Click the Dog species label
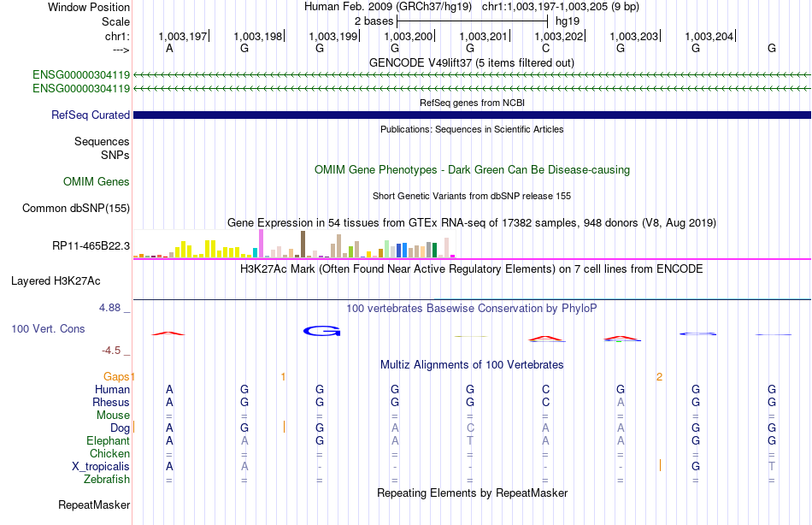This screenshot has width=812, height=525. click(120, 428)
